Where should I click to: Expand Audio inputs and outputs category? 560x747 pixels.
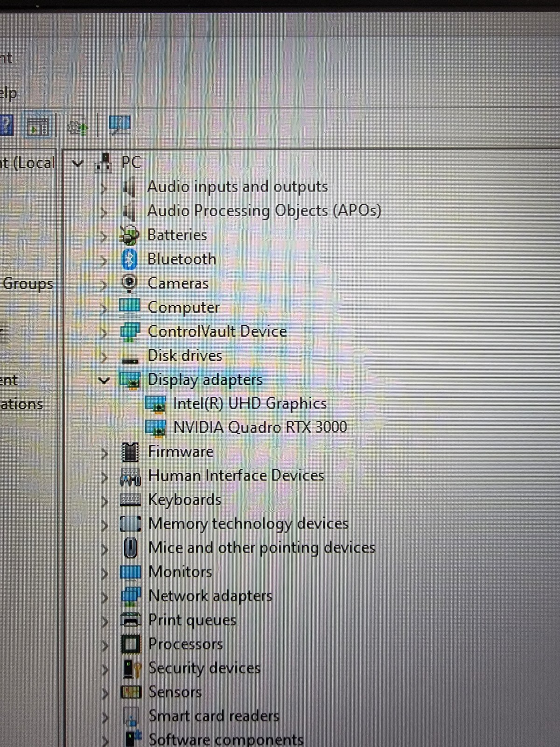[104, 188]
